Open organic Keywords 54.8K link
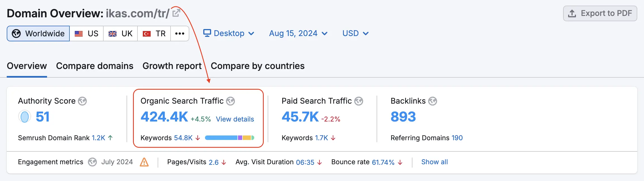644x181 pixels. (183, 138)
